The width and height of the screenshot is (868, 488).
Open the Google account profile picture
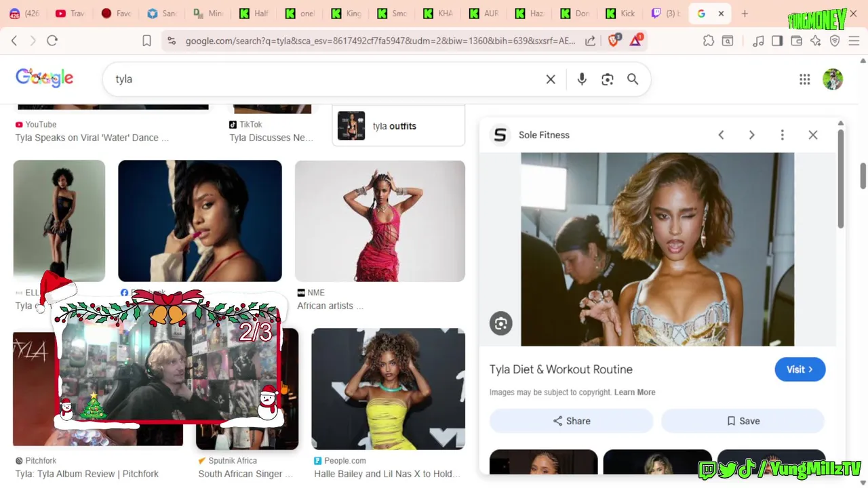[833, 79]
